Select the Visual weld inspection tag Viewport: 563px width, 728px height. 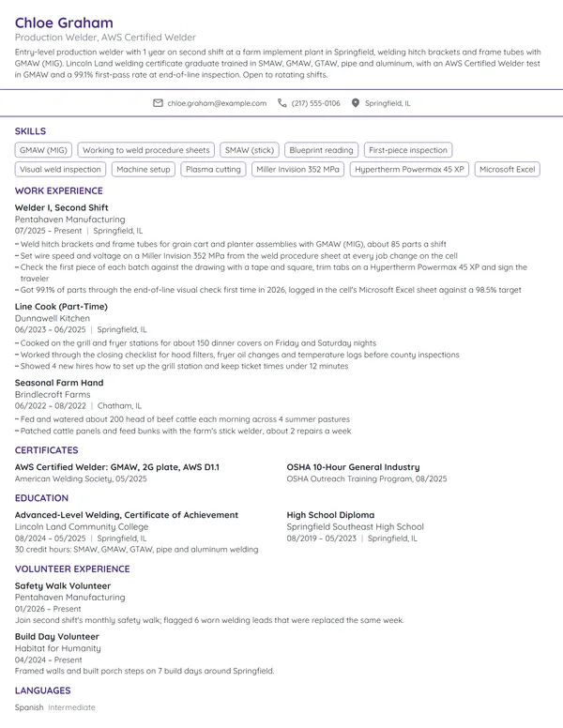pos(60,170)
